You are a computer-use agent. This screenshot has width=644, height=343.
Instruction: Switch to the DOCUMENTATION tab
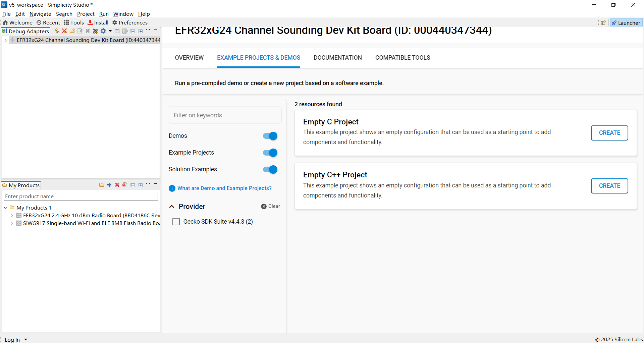click(338, 58)
